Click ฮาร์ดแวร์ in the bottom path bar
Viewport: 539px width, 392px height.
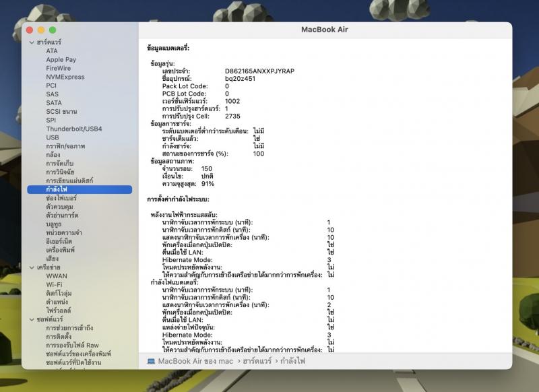coord(257,361)
